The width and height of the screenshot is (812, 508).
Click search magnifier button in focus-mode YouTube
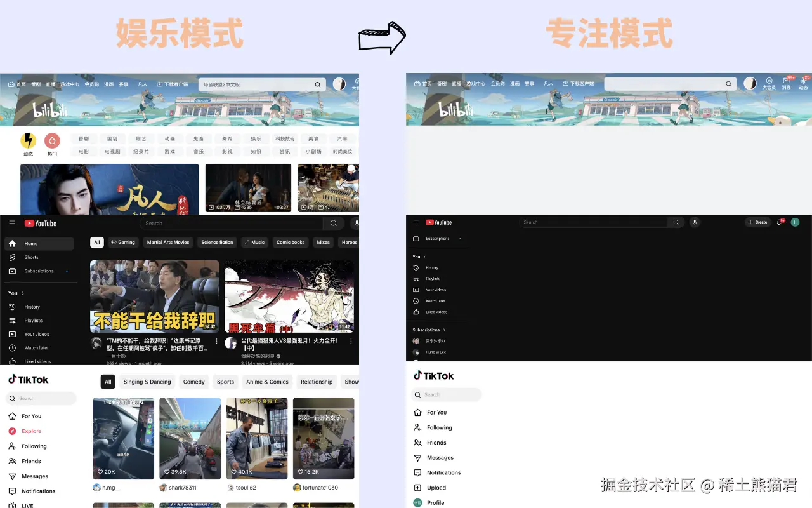tap(676, 222)
